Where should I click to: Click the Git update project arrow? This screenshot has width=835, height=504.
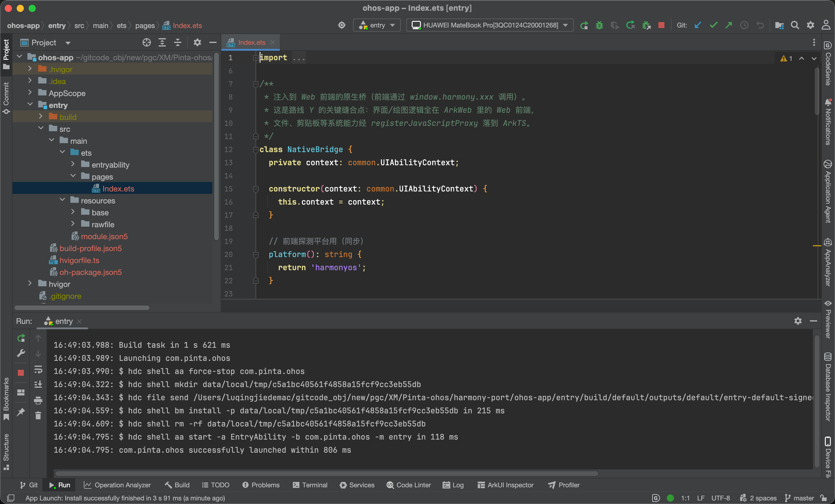point(698,25)
